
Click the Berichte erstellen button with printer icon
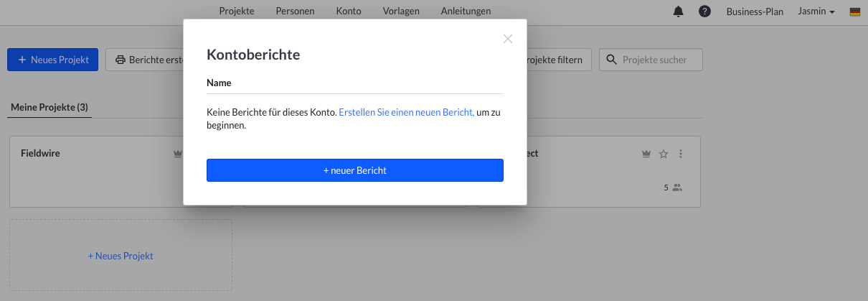click(x=146, y=60)
